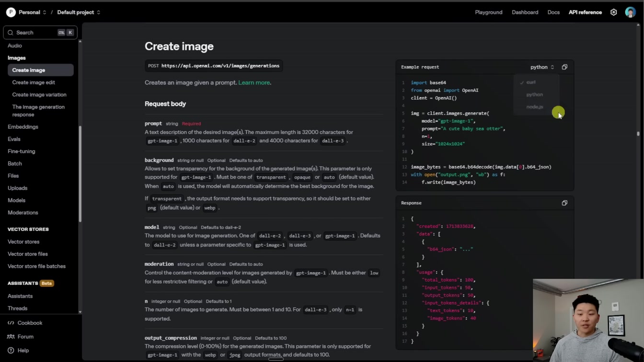Open the python language dropdown
The image size is (644, 362).
(x=542, y=67)
